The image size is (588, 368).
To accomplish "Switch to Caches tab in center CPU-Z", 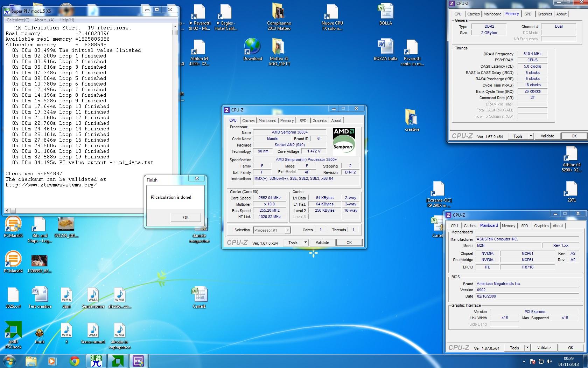I will click(x=248, y=121).
